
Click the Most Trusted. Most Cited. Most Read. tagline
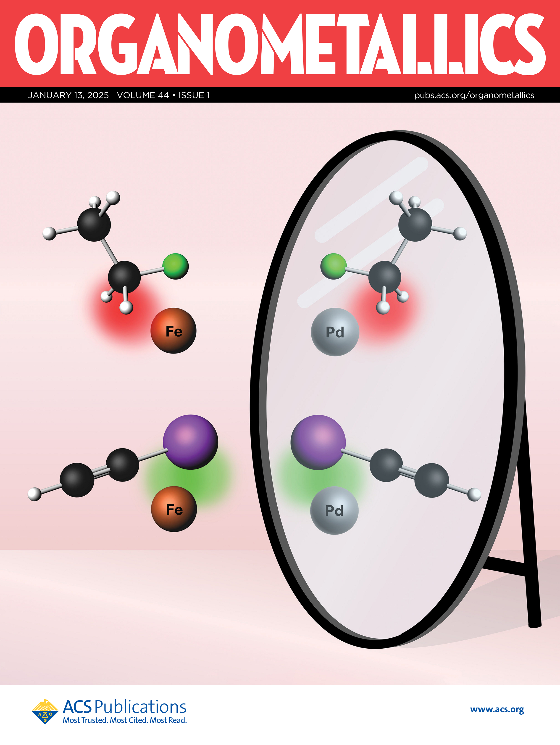click(125, 720)
